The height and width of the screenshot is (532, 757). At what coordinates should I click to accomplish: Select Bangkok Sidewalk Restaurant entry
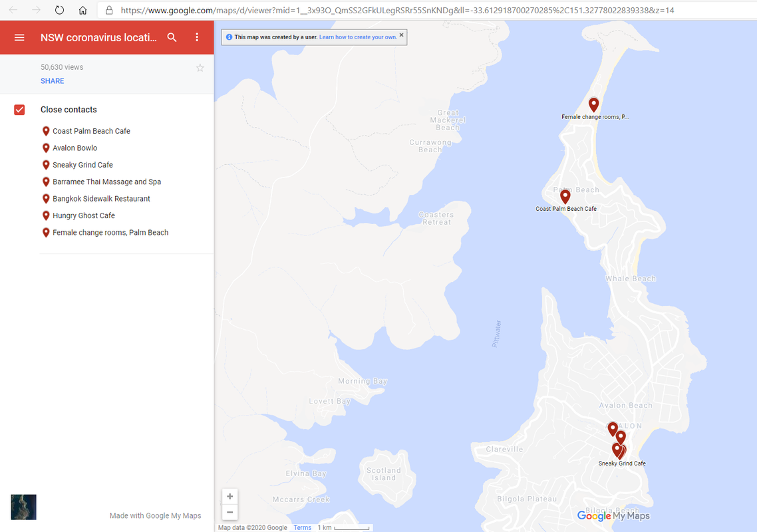tap(101, 198)
